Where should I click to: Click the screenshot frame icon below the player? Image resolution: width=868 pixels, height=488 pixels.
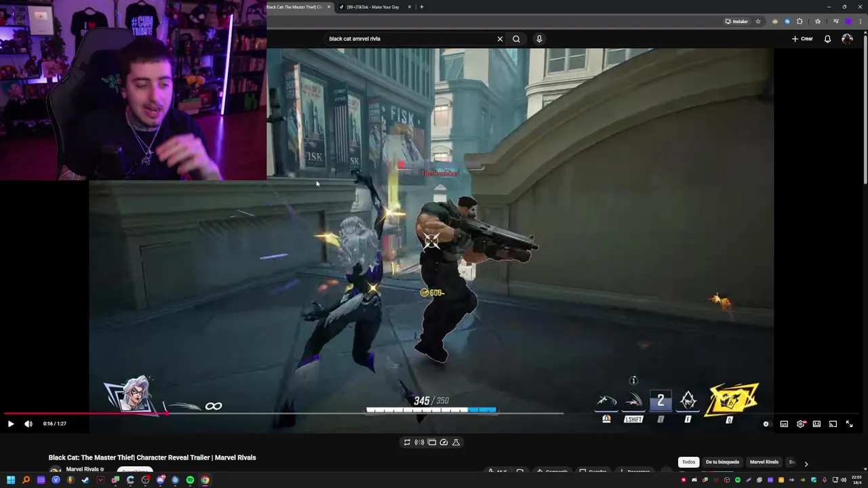click(x=431, y=442)
